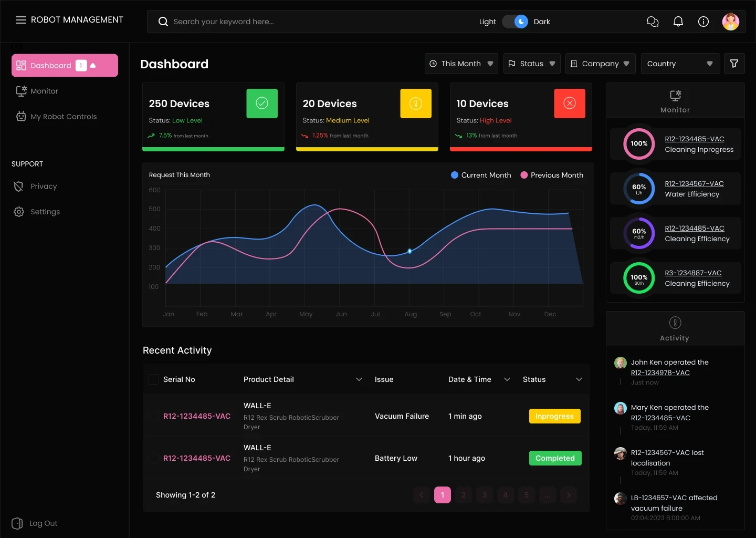Click the info circle icon

pos(703,22)
